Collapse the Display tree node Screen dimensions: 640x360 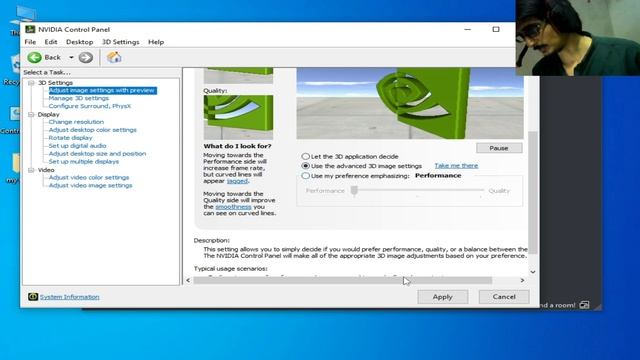pos(31,115)
